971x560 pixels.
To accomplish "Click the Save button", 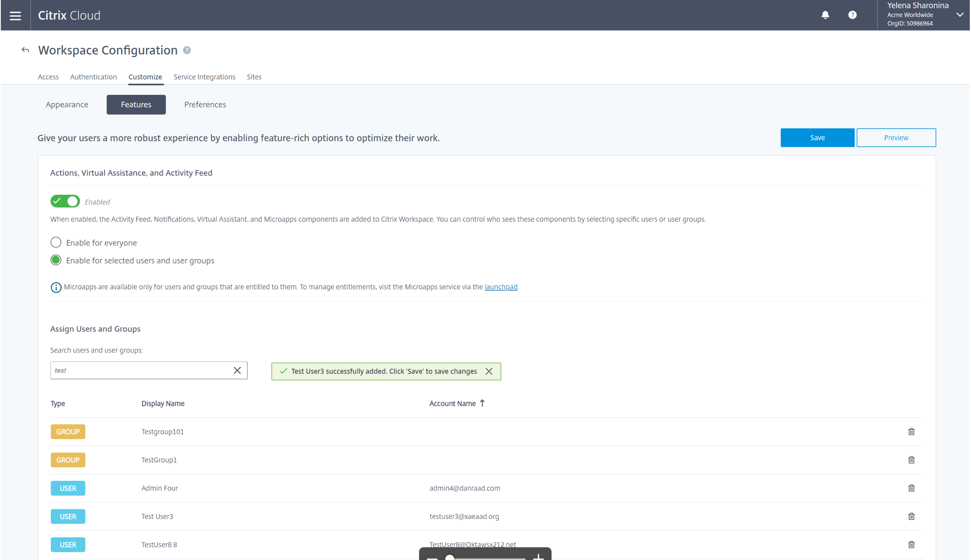I will (x=817, y=138).
